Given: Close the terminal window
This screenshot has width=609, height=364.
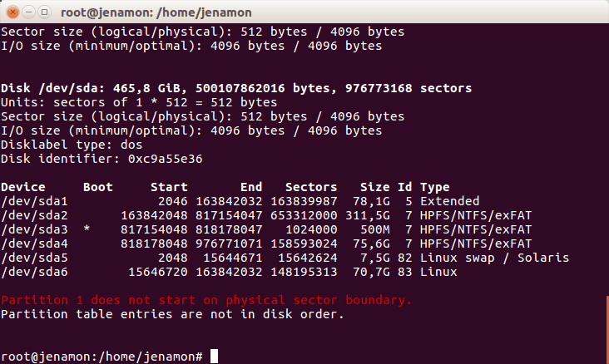Looking at the screenshot, I should tap(12, 11).
